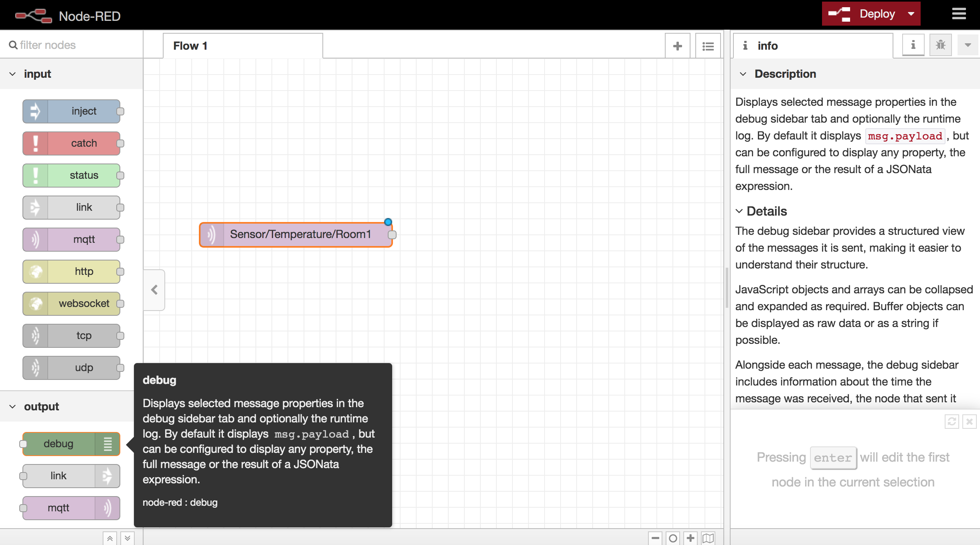Click the Deploy button
Viewport: 980px width, 545px height.
862,14
